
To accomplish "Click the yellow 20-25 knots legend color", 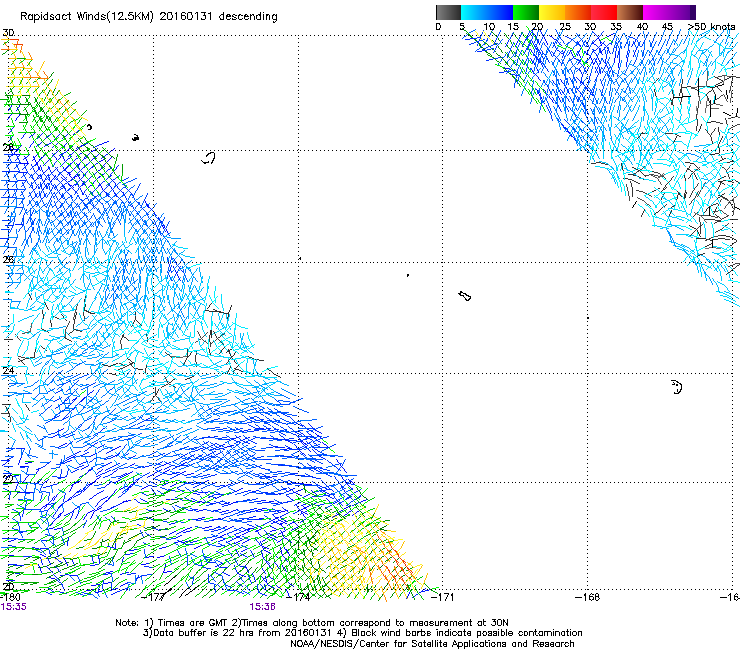I will [552, 12].
